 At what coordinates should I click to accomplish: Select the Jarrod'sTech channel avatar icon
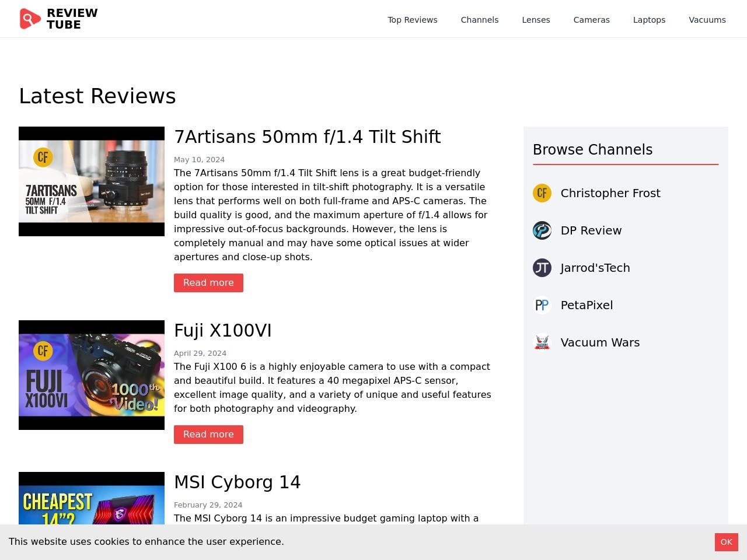542,268
